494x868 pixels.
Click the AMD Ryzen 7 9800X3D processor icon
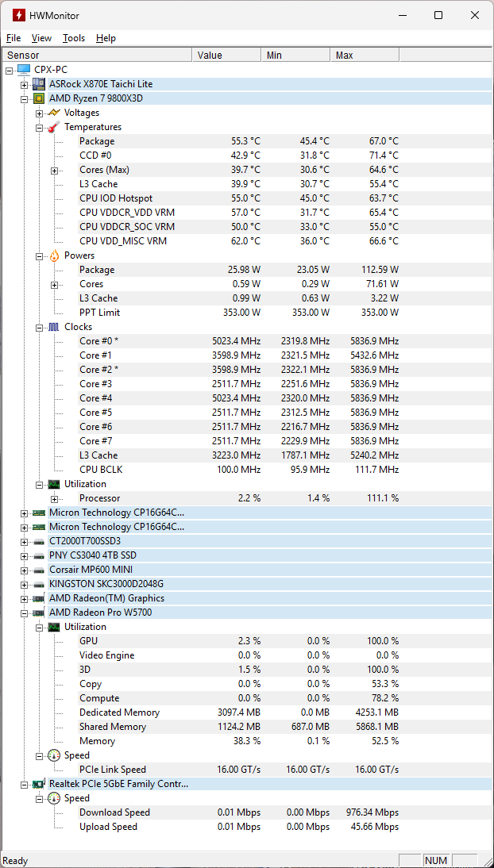(x=40, y=98)
